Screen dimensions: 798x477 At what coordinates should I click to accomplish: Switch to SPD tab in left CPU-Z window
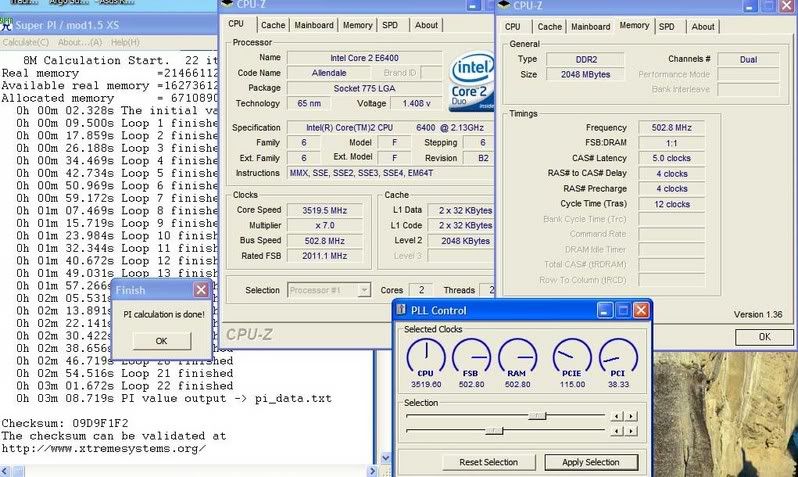click(x=390, y=25)
